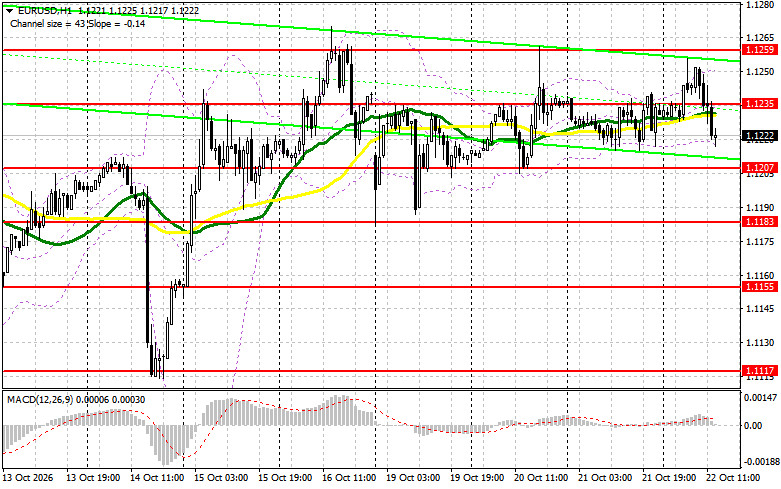Click the 1.1190 price scale value
Screen dimensions: 781x489
(760, 207)
